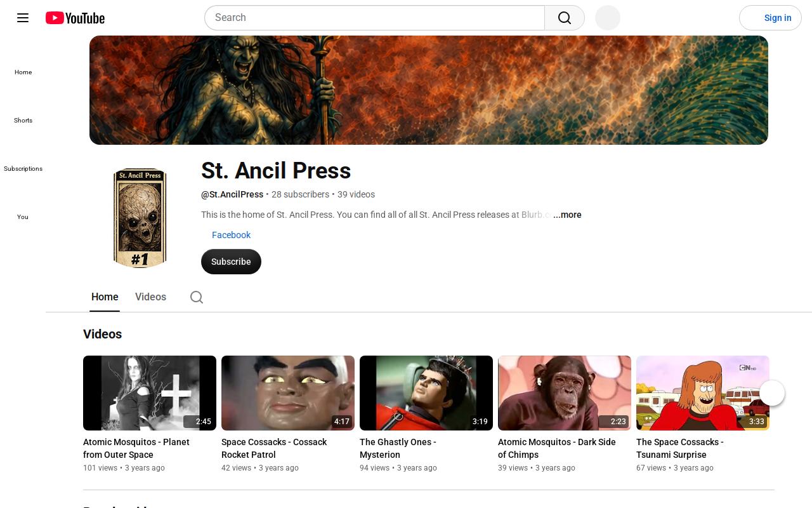Expand channel description with ...more
Viewport: 812px width, 508px height.
pyautogui.click(x=567, y=215)
